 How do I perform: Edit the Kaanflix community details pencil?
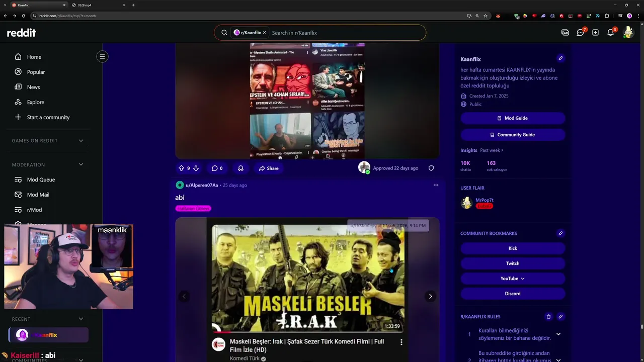(x=560, y=58)
